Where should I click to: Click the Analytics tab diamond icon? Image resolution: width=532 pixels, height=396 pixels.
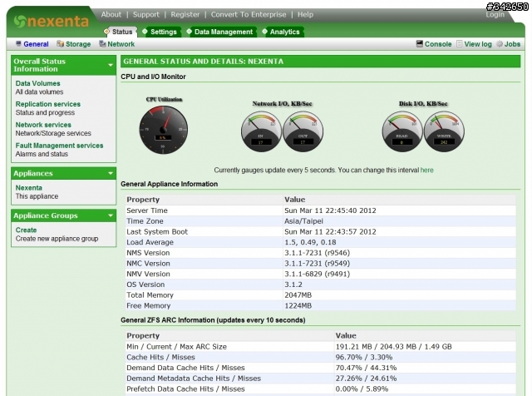(x=264, y=32)
